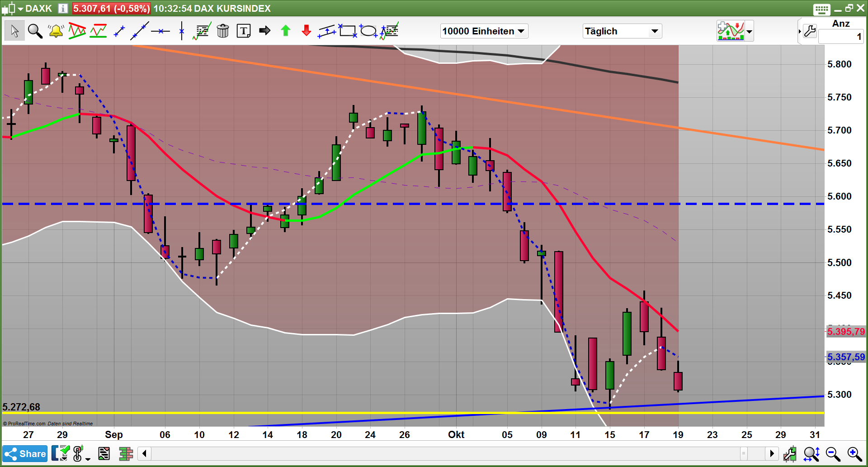Screen dimensions: 868x467
Task: Click the Share button
Action: [x=25, y=454]
